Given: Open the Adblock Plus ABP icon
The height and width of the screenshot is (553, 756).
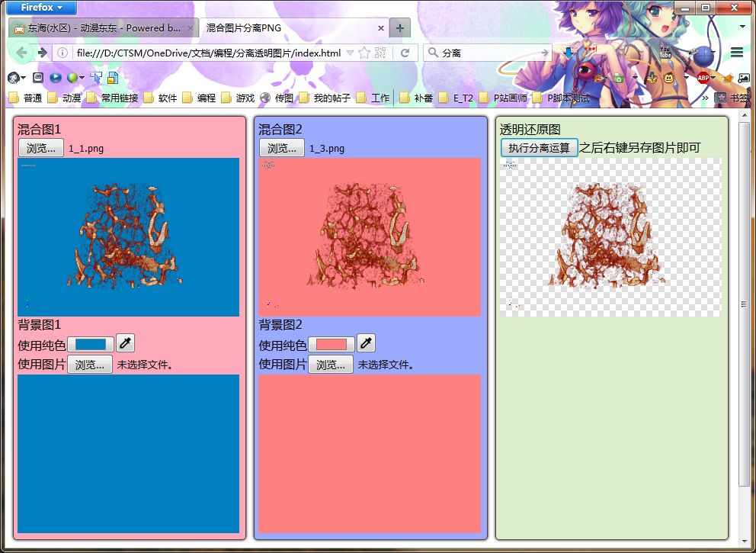Looking at the screenshot, I should pyautogui.click(x=703, y=77).
